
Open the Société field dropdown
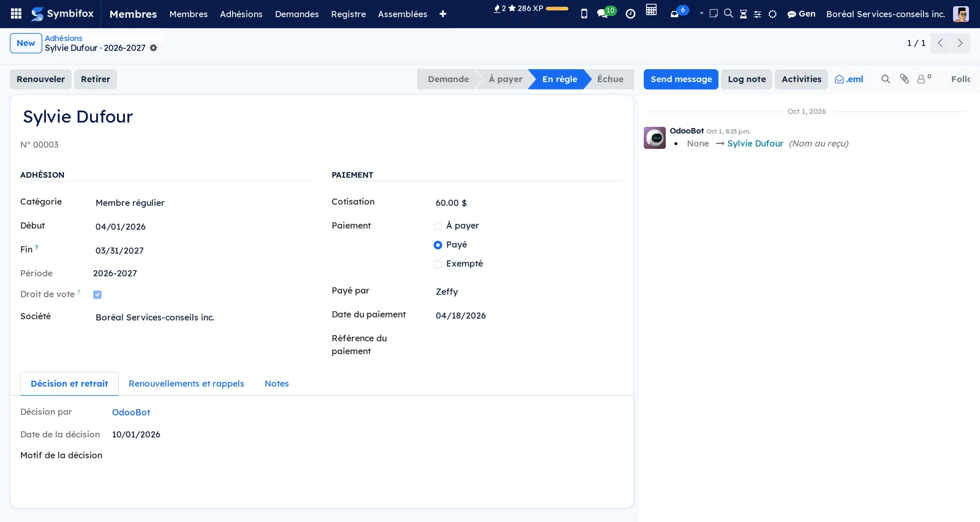point(202,317)
